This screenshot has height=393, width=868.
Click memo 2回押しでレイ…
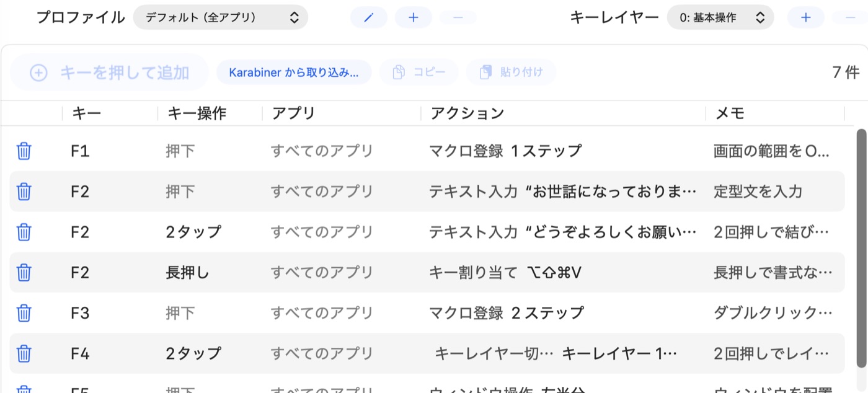771,354
